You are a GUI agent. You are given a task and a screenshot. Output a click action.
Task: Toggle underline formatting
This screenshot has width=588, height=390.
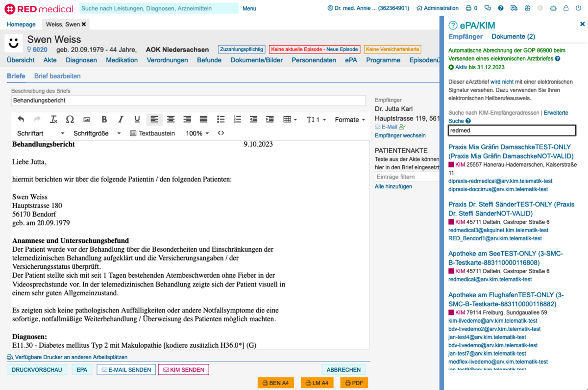[x=137, y=119]
